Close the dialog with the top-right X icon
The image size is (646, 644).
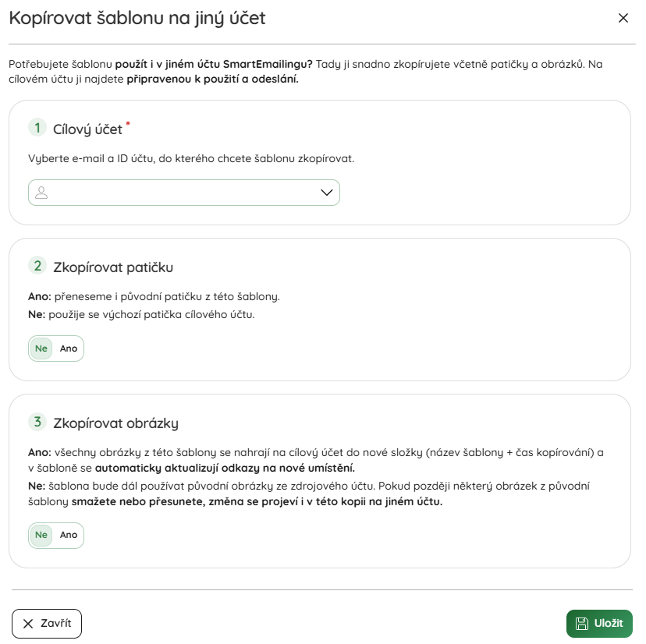[x=623, y=18]
